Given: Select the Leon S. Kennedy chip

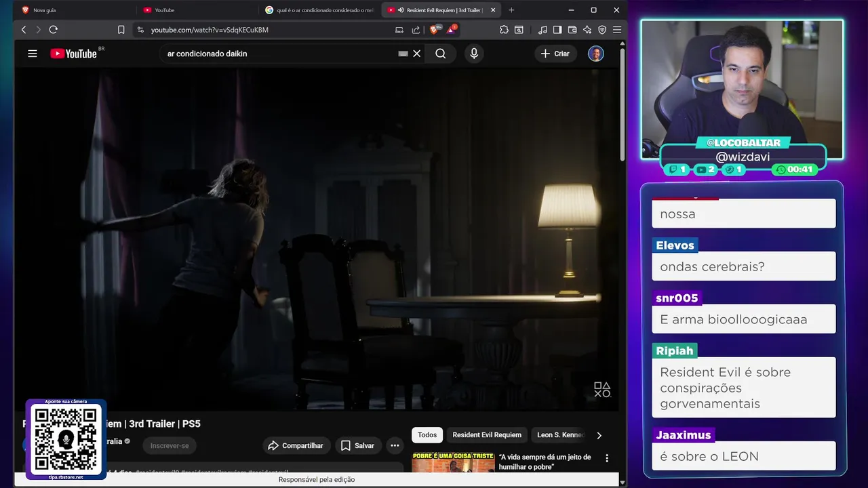Looking at the screenshot, I should click(560, 435).
